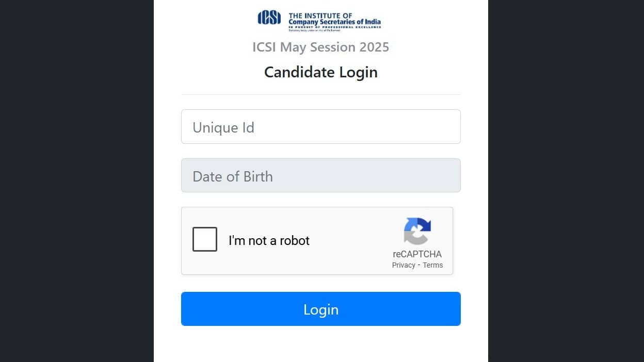Tick the I'm not a robot checkbox
Screen dimensions: 644x362
[205, 239]
